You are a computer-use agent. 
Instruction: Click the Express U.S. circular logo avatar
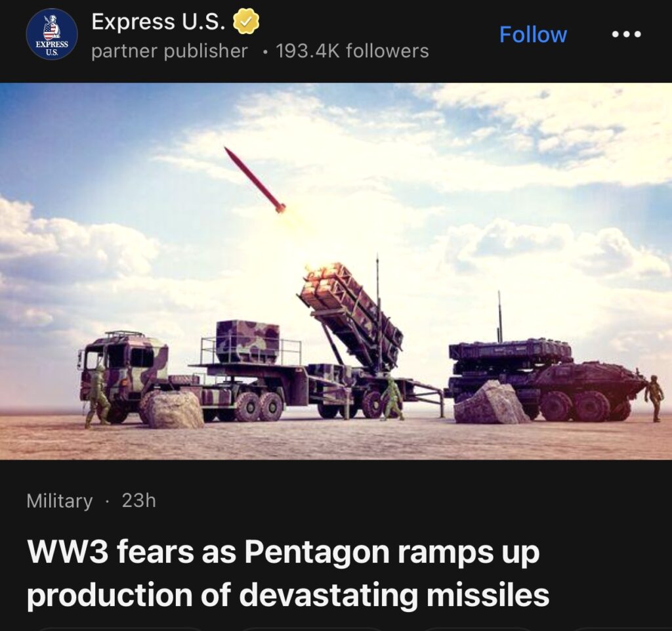pyautogui.click(x=51, y=34)
